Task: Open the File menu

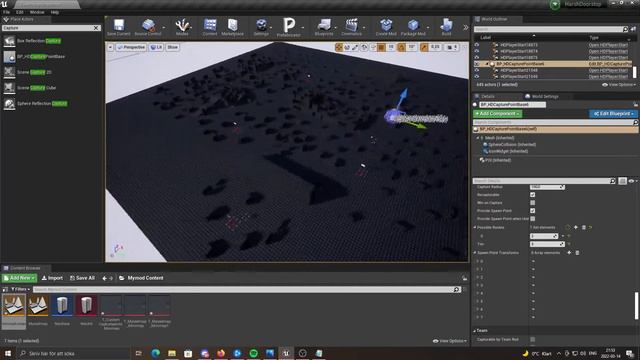Action: tap(7, 12)
